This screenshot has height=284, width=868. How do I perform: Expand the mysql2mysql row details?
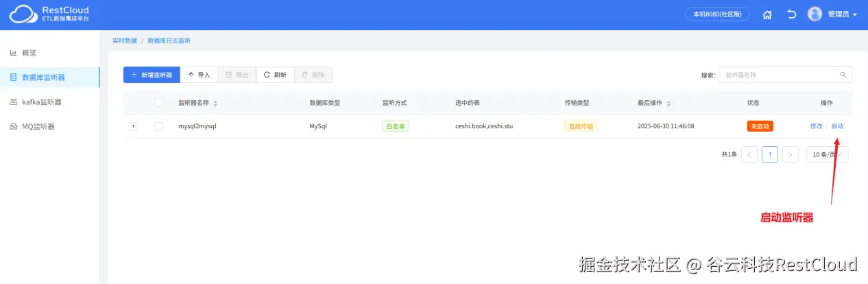[x=134, y=126]
